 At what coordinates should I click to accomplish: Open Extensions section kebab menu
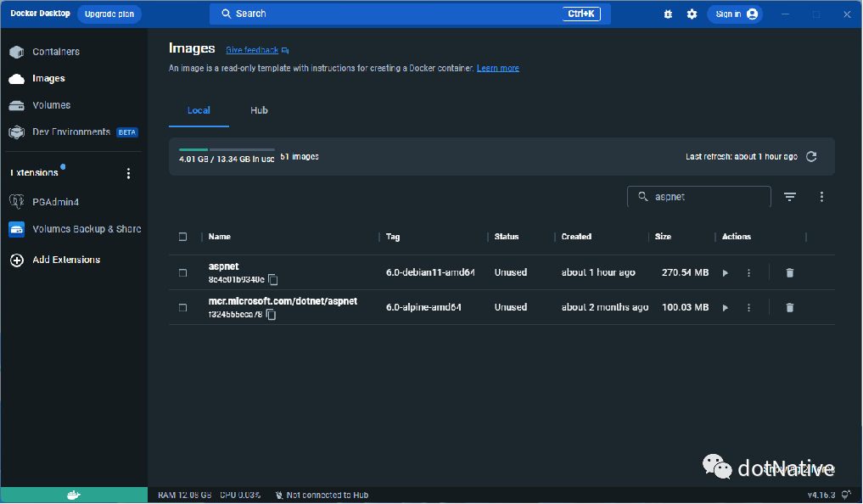pyautogui.click(x=128, y=174)
